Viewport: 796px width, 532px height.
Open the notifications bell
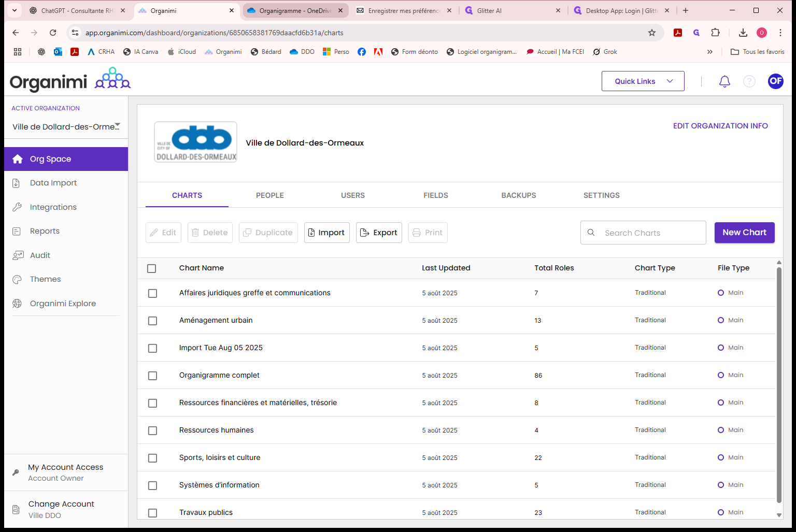click(724, 81)
